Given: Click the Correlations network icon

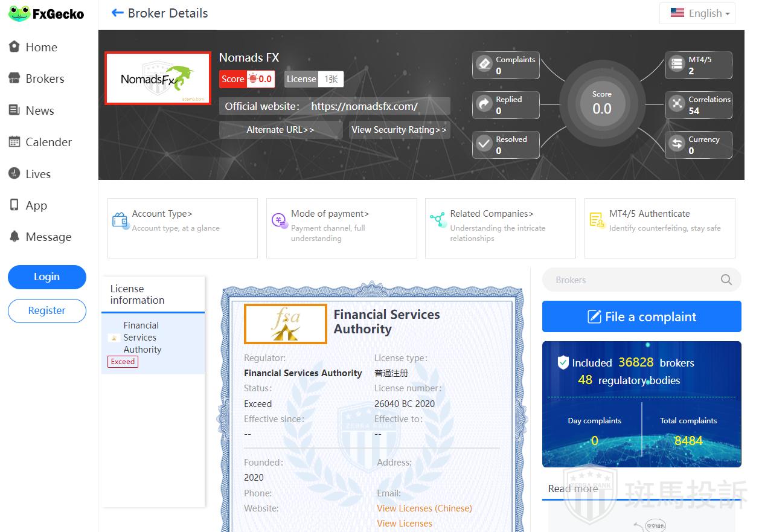Looking at the screenshot, I should 676,104.
